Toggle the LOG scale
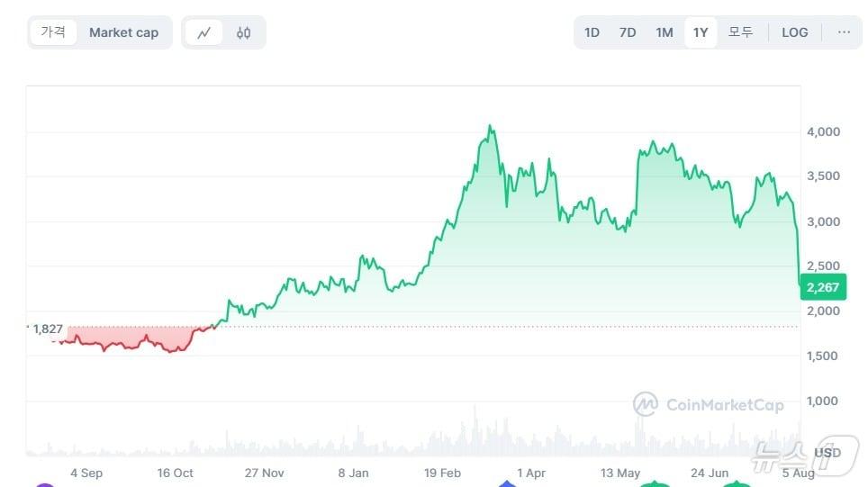This screenshot has height=487, width=868. (795, 32)
